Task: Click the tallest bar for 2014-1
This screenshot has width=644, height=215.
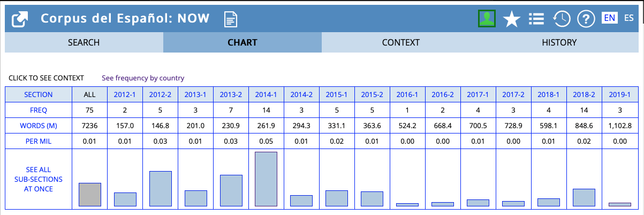Action: click(266, 179)
